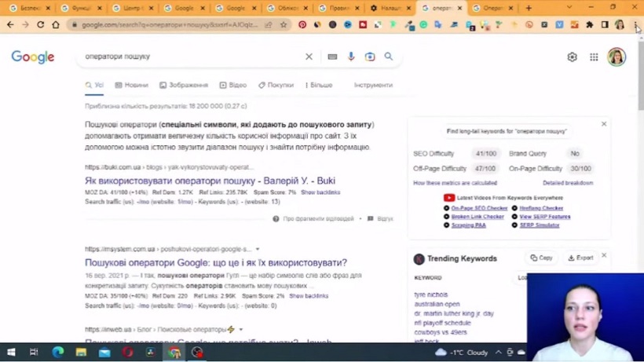Open the Buki result about search operators
Image resolution: width=644 pixels, height=362 pixels.
click(210, 181)
